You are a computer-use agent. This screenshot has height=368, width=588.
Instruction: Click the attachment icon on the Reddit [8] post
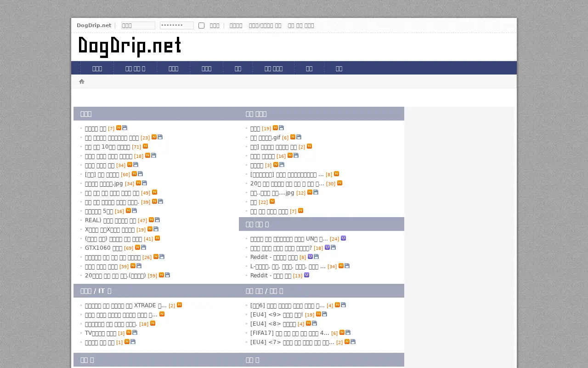[x=316, y=257]
